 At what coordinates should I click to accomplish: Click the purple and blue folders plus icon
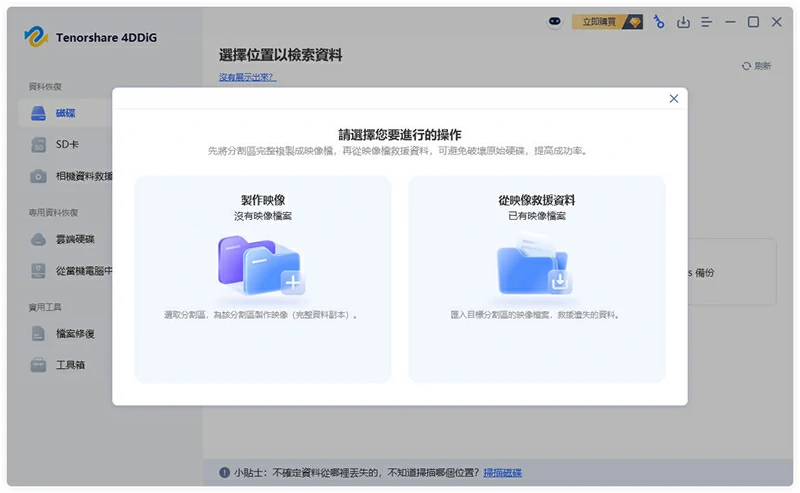(x=261, y=265)
